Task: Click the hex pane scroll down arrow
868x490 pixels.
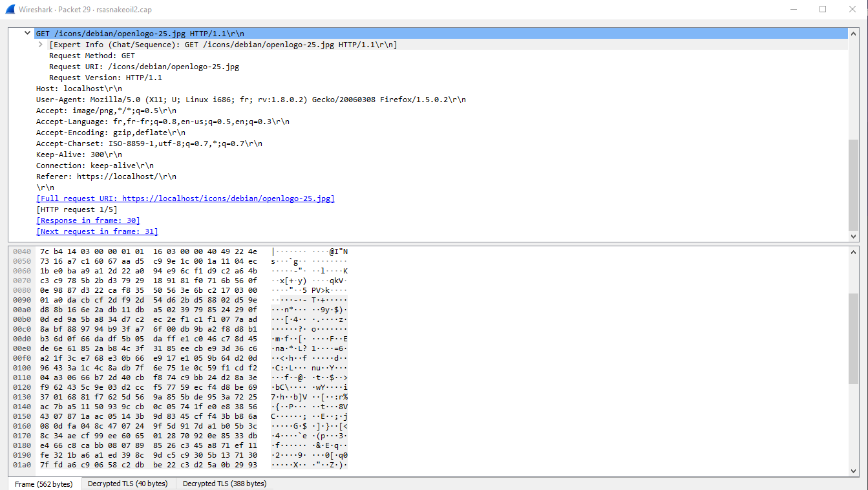Action: pyautogui.click(x=853, y=471)
